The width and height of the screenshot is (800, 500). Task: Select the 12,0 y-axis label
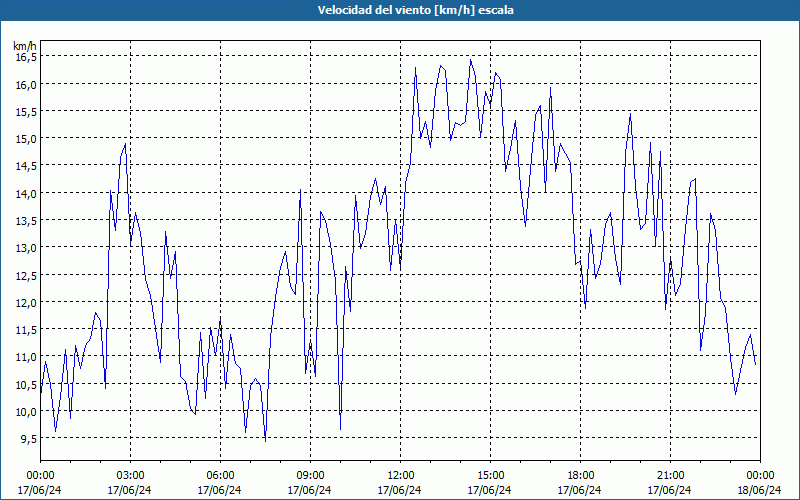[x=26, y=303]
